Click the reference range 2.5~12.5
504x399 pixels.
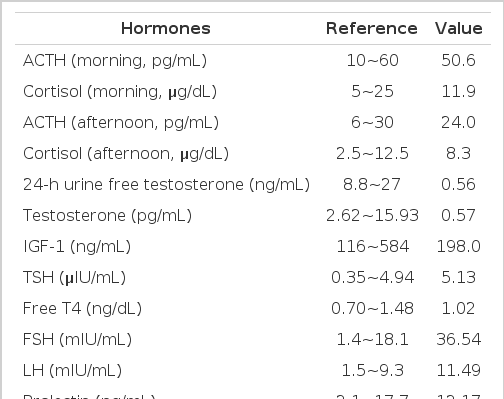372,154
